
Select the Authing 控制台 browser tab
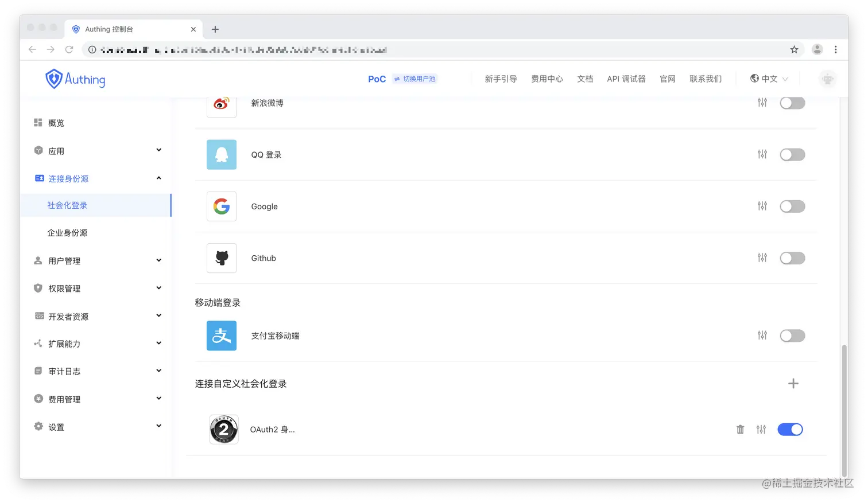(134, 29)
